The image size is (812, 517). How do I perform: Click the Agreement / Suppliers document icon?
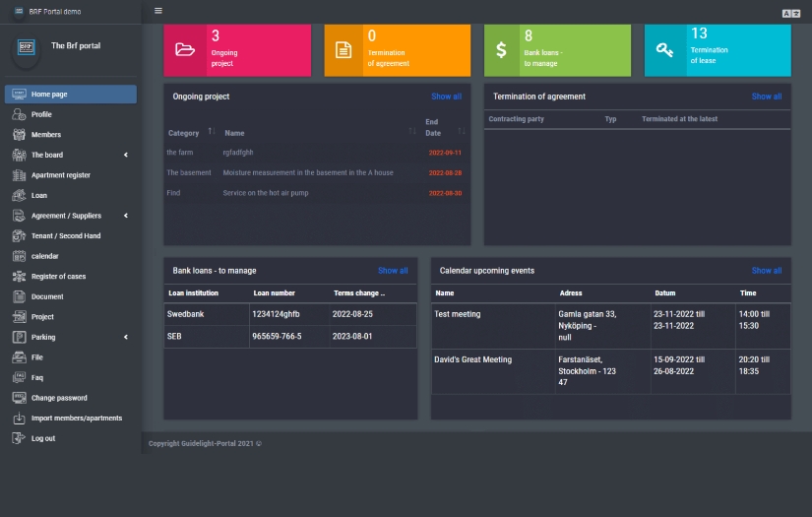pyautogui.click(x=19, y=216)
